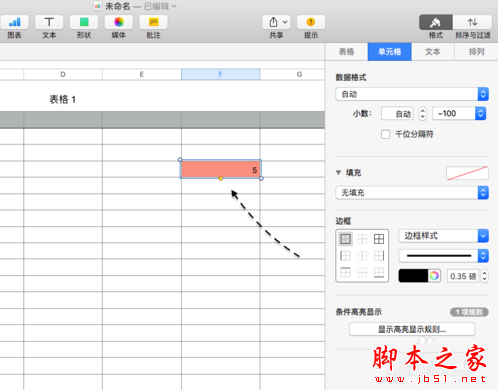Toggle the 格式 format inspector
The image size is (498, 390).
pyautogui.click(x=436, y=22)
